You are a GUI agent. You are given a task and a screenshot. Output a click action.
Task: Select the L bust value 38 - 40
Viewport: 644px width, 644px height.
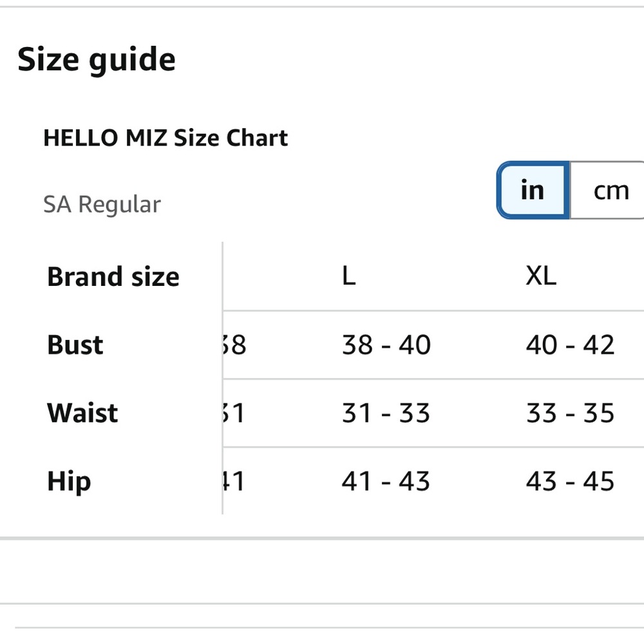click(x=386, y=345)
